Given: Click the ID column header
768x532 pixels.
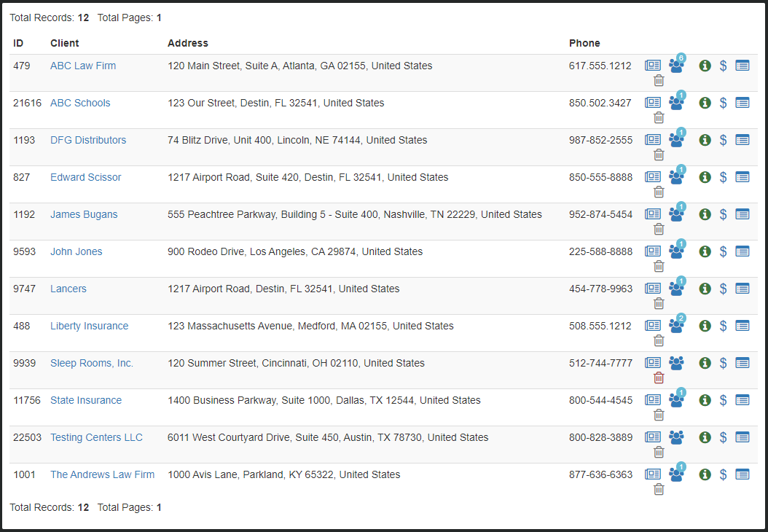Looking at the screenshot, I should [x=18, y=43].
